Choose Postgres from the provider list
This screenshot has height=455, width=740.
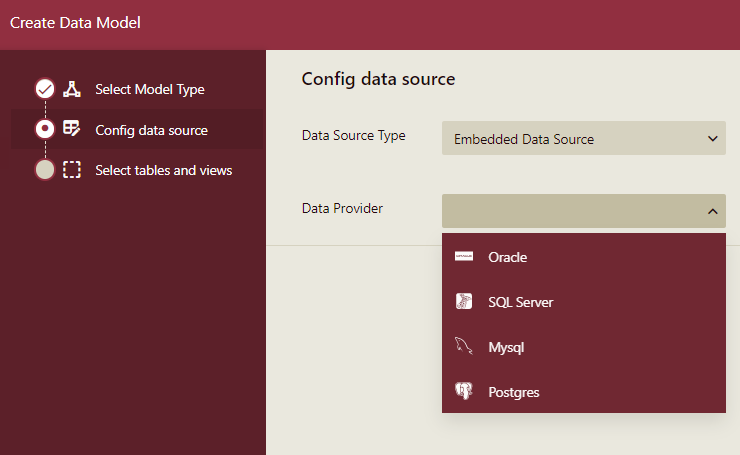coord(583,391)
